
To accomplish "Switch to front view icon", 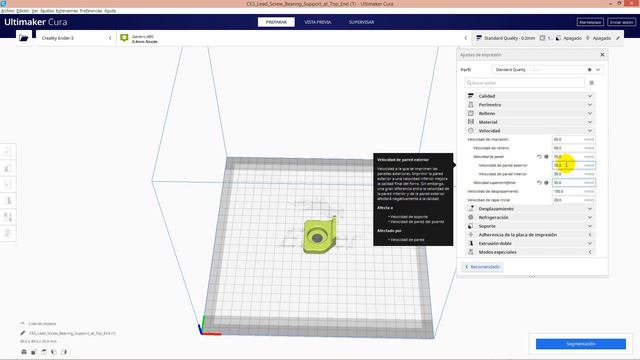I will click(34, 352).
